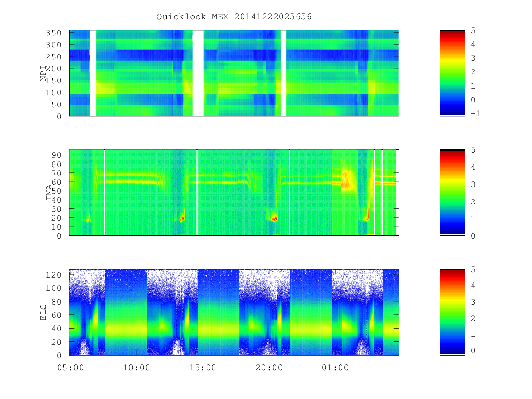532x399 pixels.
Task: Click the plot title Quicklook MEX 20141222025656
Action: 234,17
